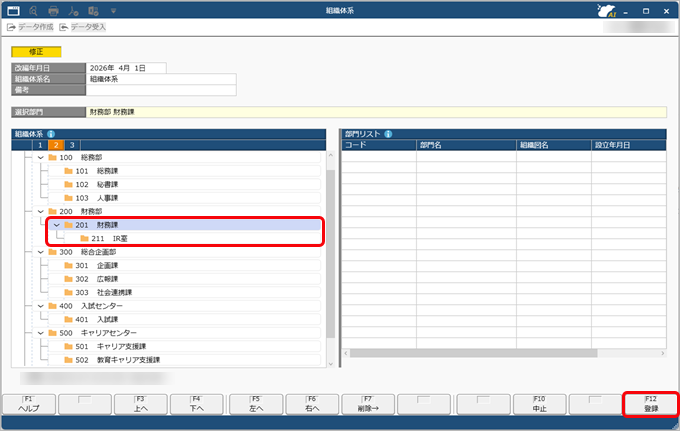Click the small down-arrow icon in title bar
The width and height of the screenshot is (680, 431).
click(x=112, y=10)
